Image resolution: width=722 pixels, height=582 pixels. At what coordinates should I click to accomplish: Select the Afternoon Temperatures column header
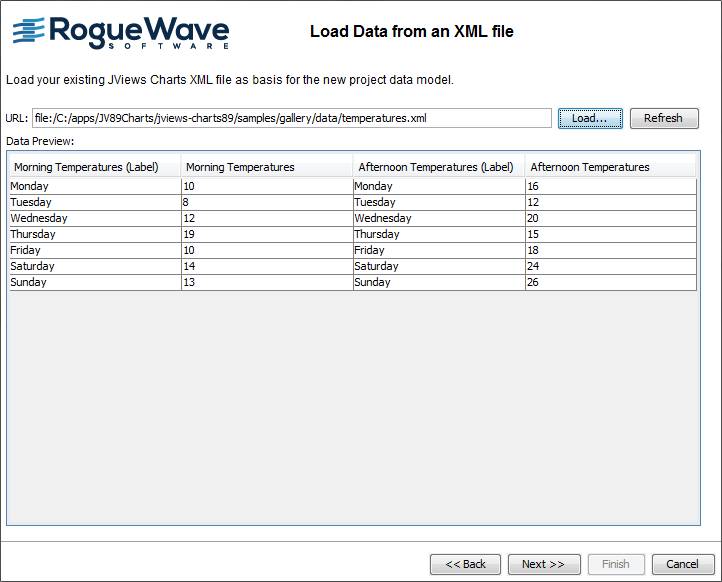coord(610,167)
